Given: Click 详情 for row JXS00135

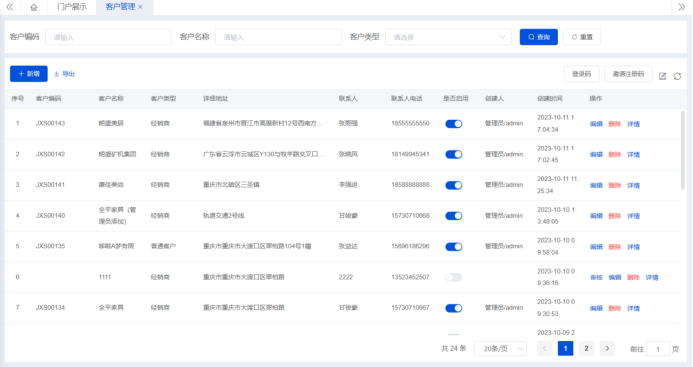Looking at the screenshot, I should tap(633, 247).
